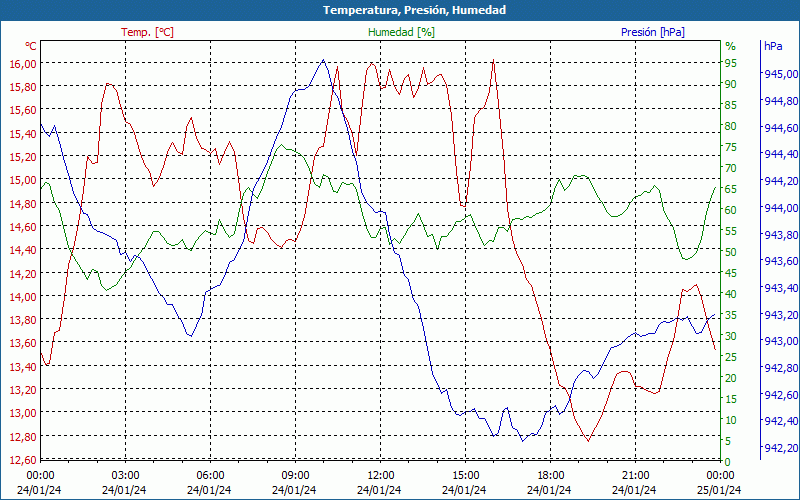Click the 943,20 pressure axis value

pyautogui.click(x=781, y=315)
